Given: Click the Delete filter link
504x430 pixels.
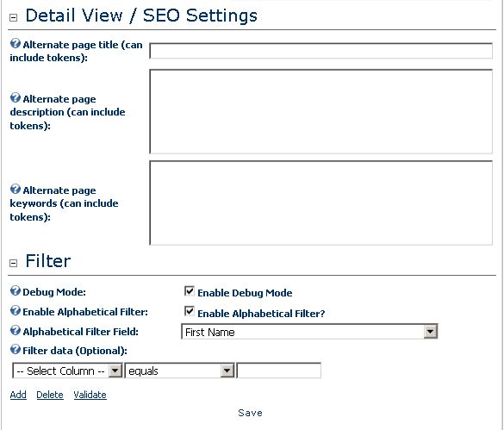Looking at the screenshot, I should pos(50,395).
